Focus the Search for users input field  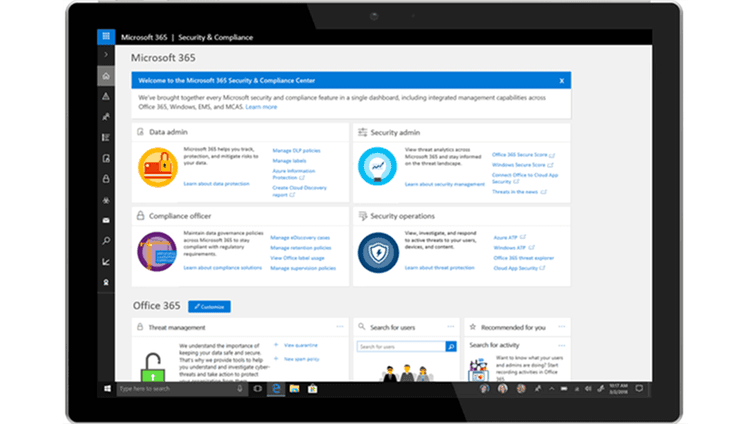(x=401, y=346)
